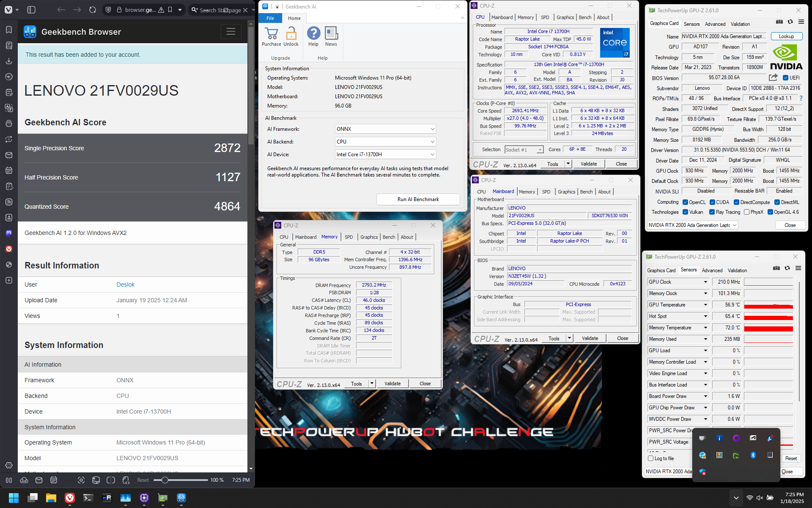Open the Mail panel in Vivaldi sidebar
The height and width of the screenshot is (508, 812).
[x=9, y=155]
